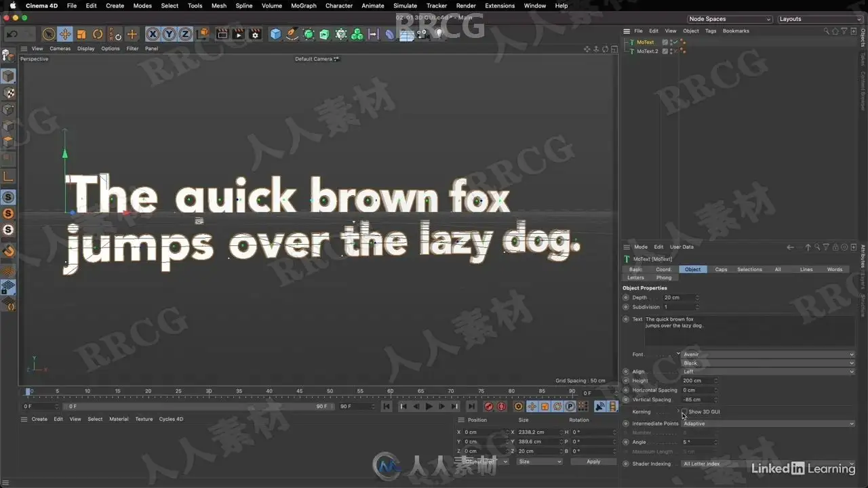Viewport: 868px width, 488px height.
Task: Toggle the Z axis lock
Action: 185,34
